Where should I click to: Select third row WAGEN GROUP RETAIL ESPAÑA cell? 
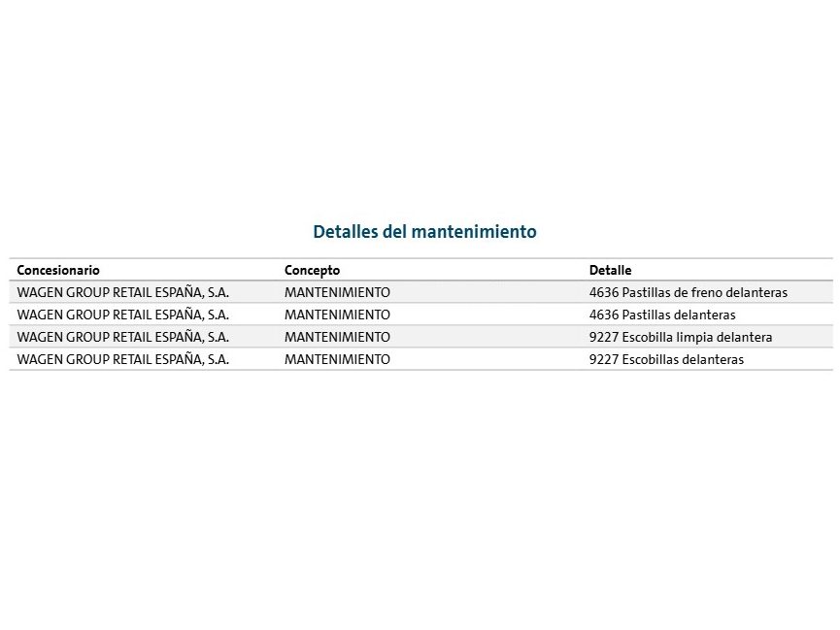click(123, 337)
